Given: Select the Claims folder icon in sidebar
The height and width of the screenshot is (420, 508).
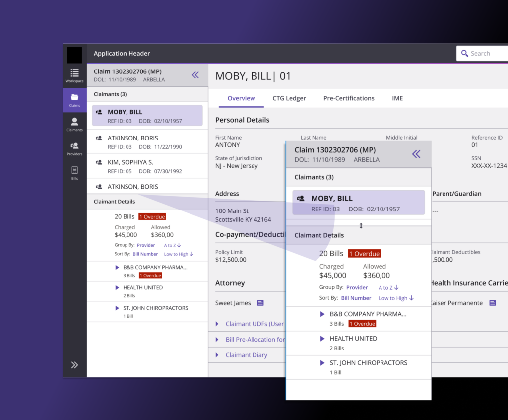Looking at the screenshot, I should click(x=74, y=100).
